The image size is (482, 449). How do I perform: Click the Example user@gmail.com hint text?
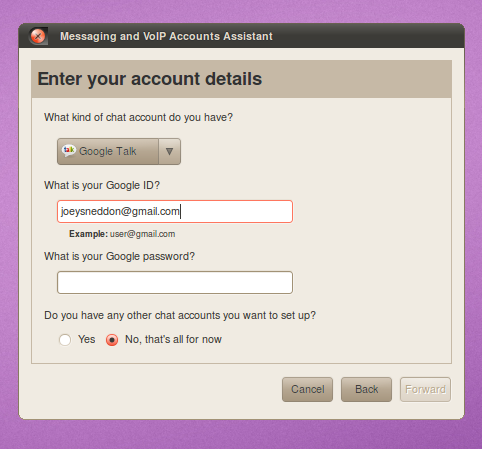pyautogui.click(x=122, y=234)
